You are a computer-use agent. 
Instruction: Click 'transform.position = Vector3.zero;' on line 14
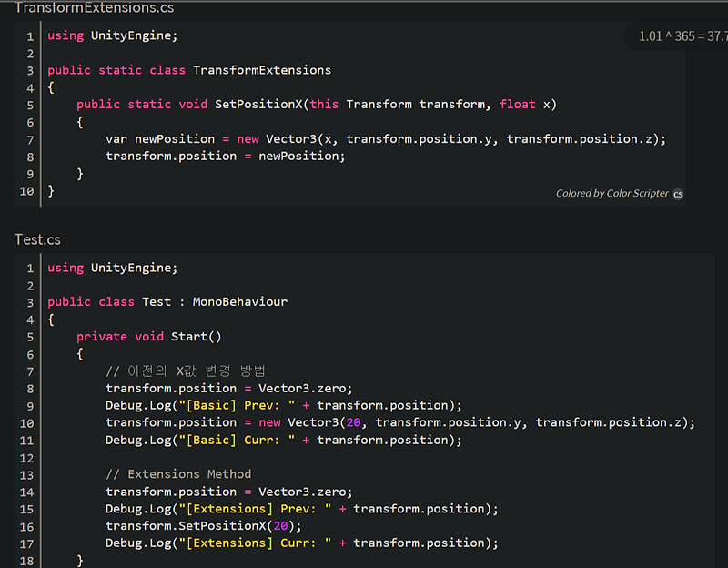(229, 492)
